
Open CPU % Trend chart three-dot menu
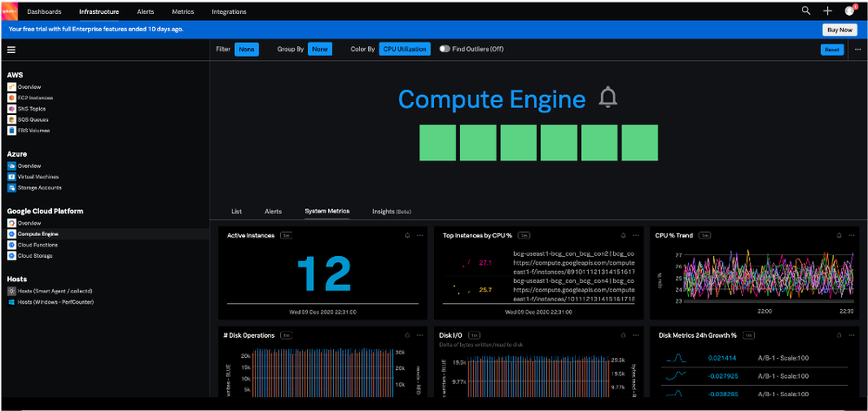tap(851, 235)
